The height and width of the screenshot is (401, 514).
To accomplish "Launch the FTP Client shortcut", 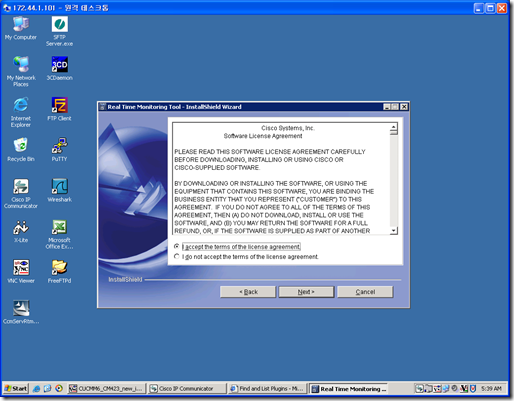I will (59, 109).
